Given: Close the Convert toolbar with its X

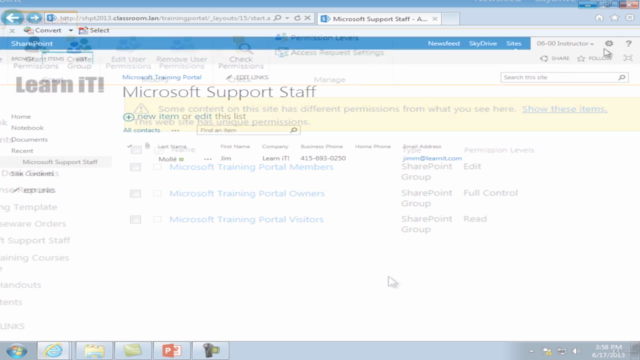Looking at the screenshot, I should [x=12, y=31].
